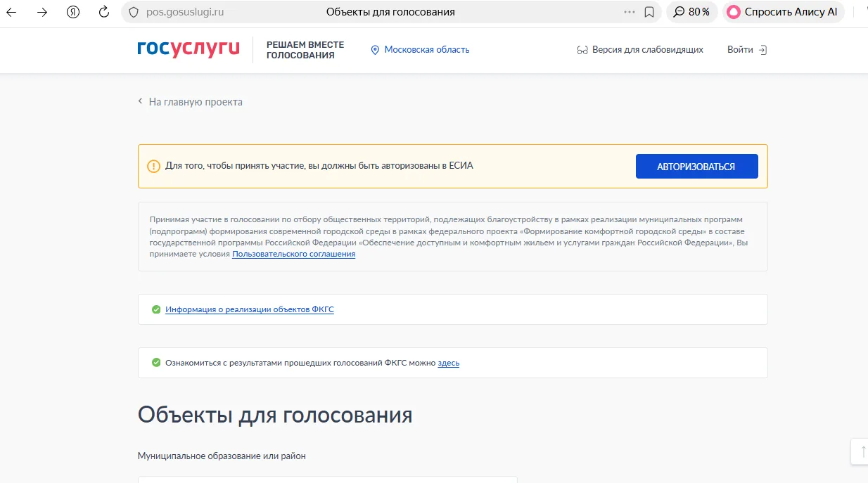Click the здесь link for past results
This screenshot has width=868, height=483.
[448, 363]
